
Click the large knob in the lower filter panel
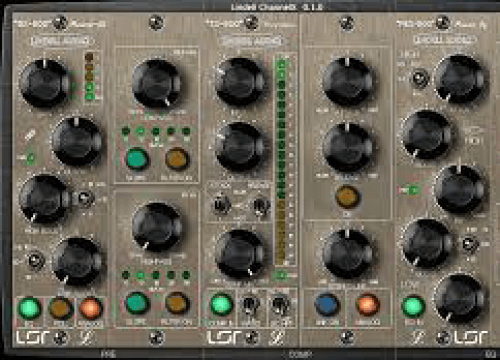coord(157,227)
